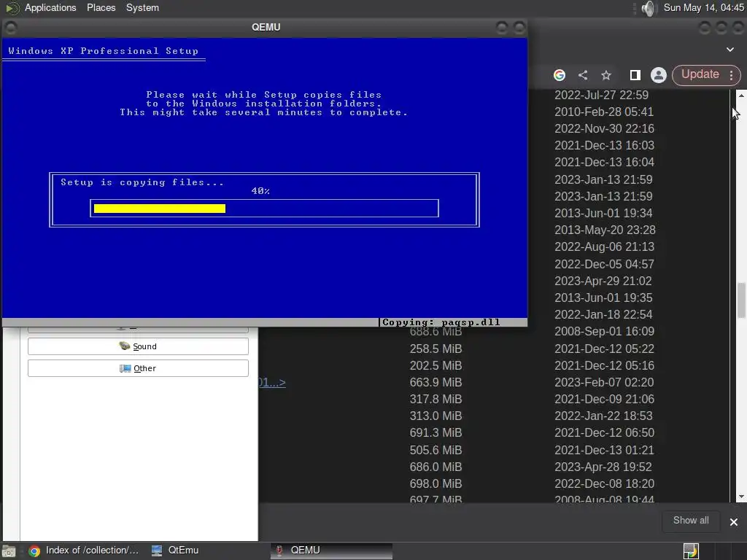Bookmark the page with the star icon

tap(606, 75)
